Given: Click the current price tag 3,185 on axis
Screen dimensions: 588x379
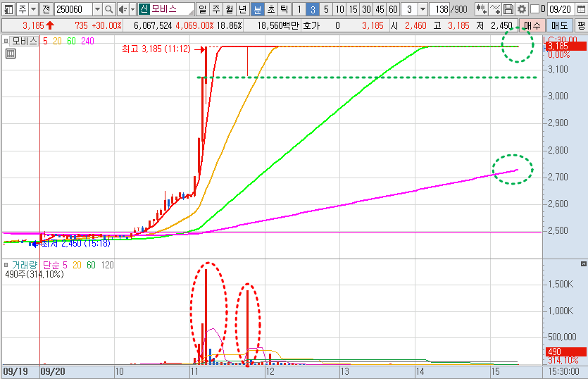Looking at the screenshot, I should (566, 46).
